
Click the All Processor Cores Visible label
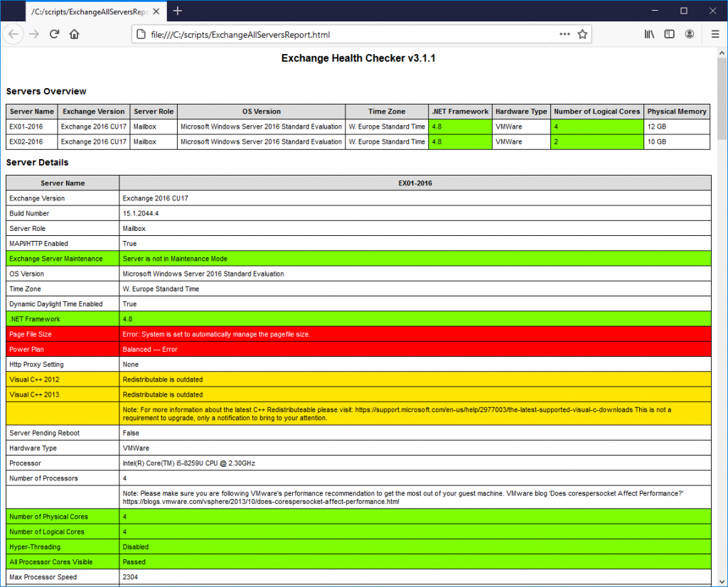pos(51,562)
